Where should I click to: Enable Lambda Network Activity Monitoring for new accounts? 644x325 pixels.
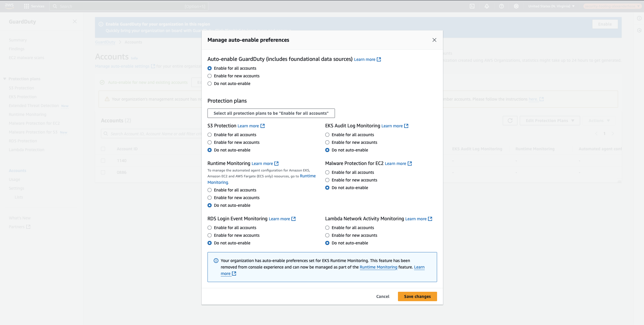pyautogui.click(x=327, y=235)
